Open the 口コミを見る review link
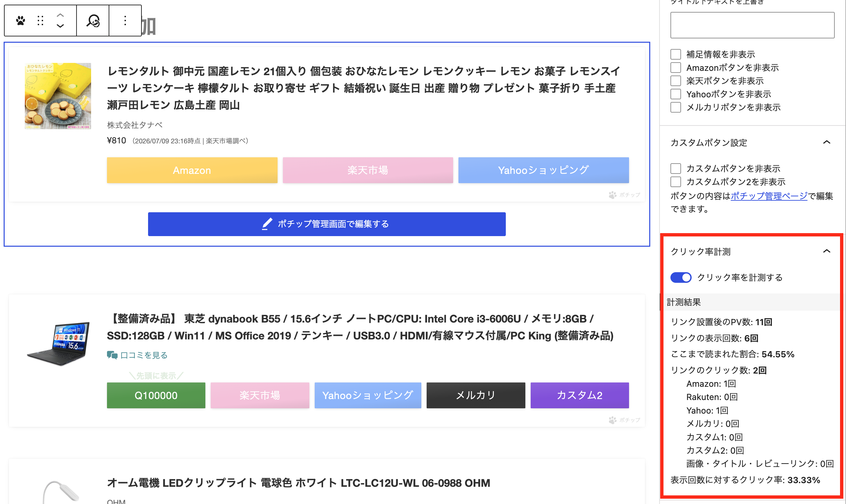The width and height of the screenshot is (846, 504). (144, 355)
